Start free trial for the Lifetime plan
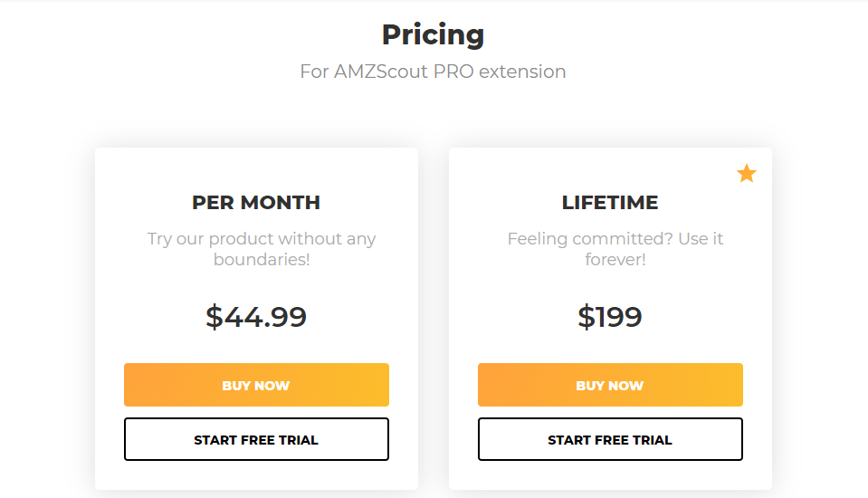The image size is (868, 498). click(610, 439)
